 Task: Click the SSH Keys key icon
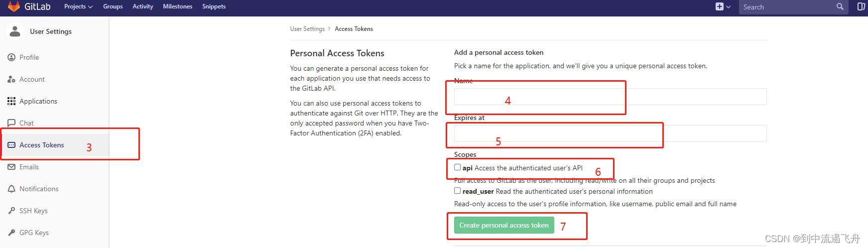(x=11, y=211)
